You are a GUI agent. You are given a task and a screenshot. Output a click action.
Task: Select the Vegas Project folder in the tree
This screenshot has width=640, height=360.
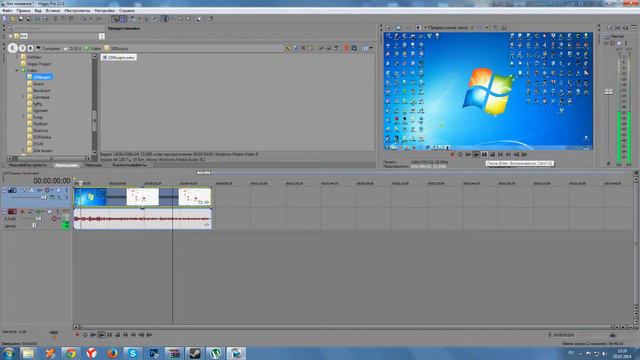point(39,64)
